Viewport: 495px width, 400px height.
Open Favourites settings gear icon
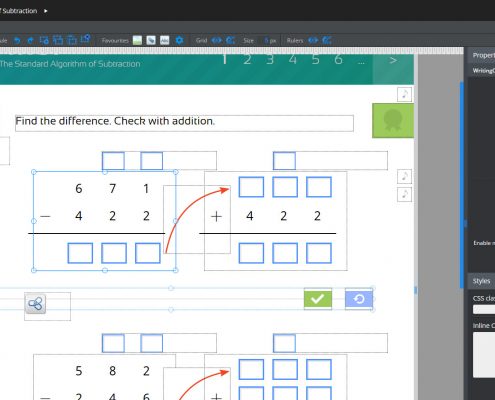(179, 40)
